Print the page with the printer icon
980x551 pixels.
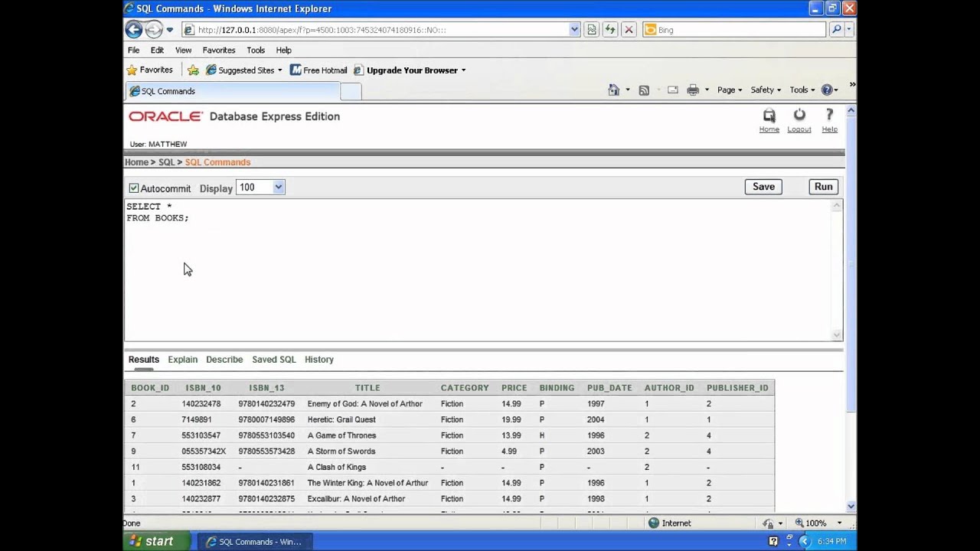pyautogui.click(x=693, y=90)
